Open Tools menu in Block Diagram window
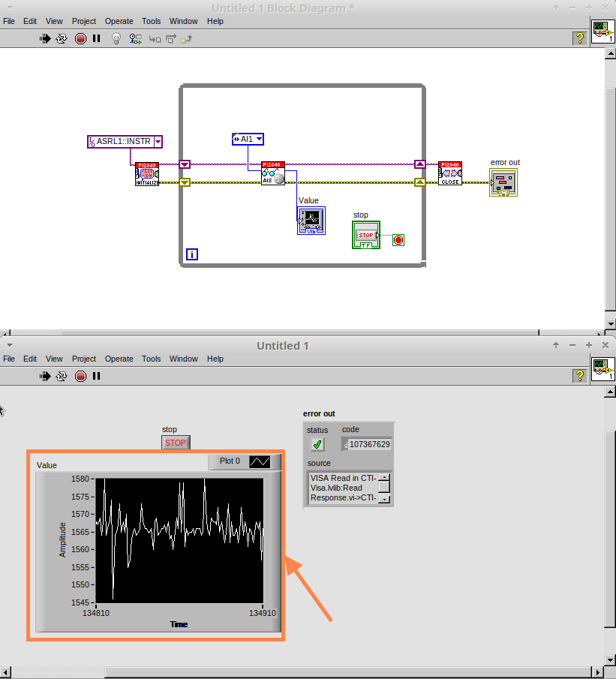Viewport: 616px width, 679px height. [x=151, y=21]
